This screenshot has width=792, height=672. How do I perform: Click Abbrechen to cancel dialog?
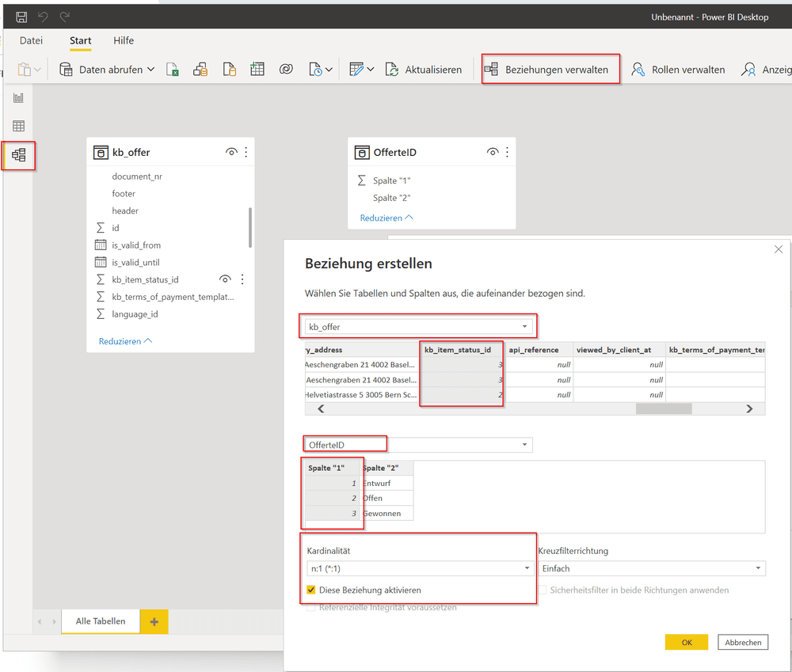[743, 642]
